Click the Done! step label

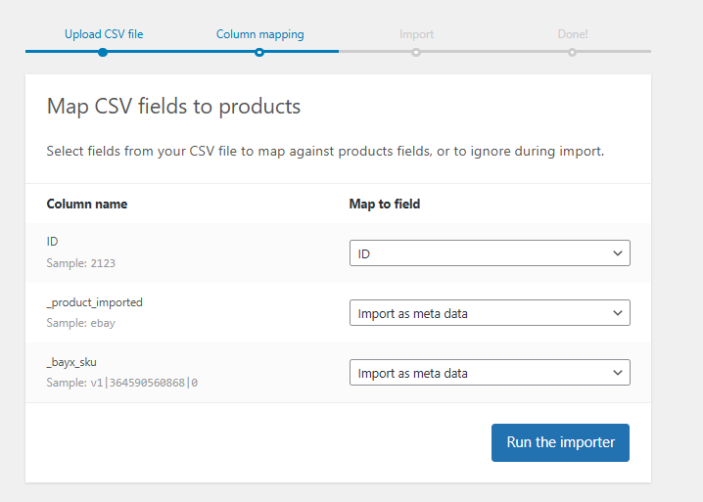tap(572, 34)
